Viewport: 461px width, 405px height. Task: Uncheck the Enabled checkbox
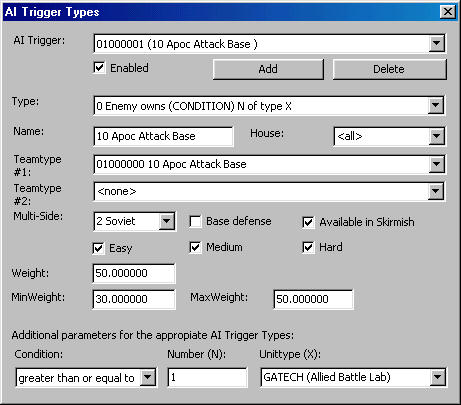click(99, 68)
